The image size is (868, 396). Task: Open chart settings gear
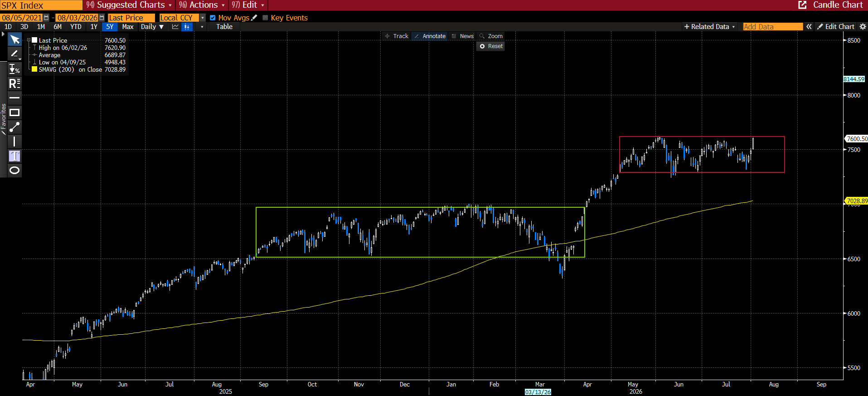[863, 27]
